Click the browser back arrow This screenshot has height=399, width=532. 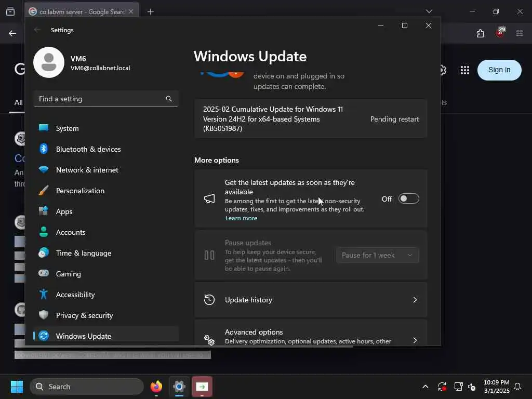click(x=12, y=33)
